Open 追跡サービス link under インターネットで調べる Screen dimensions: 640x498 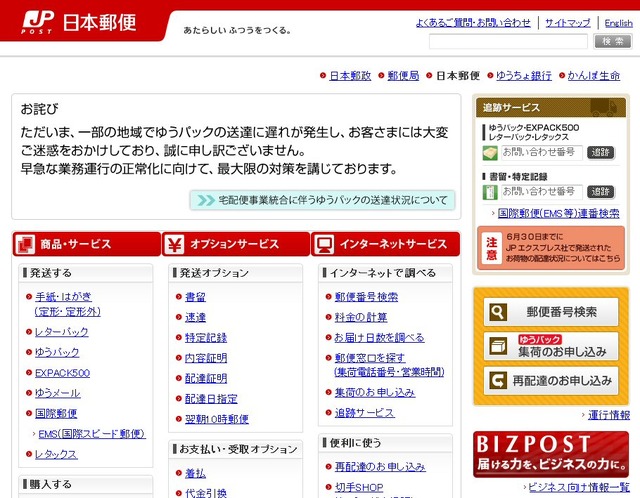[364, 413]
